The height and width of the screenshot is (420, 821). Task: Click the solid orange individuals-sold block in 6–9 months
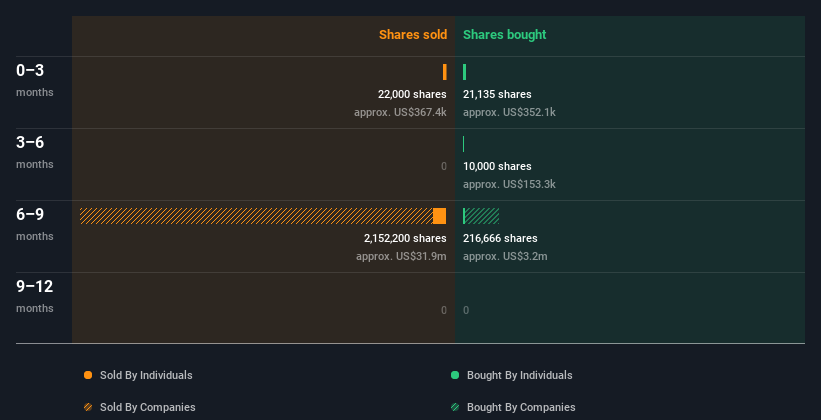[440, 216]
